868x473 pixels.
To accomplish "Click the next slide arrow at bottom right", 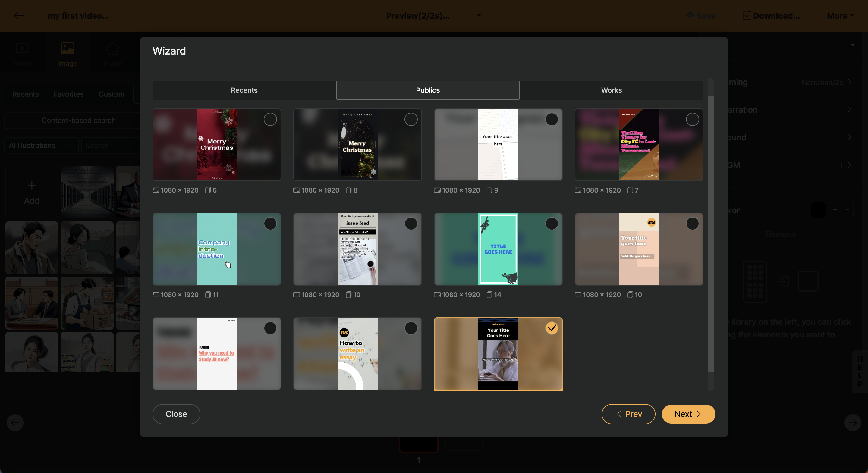I will [853, 422].
